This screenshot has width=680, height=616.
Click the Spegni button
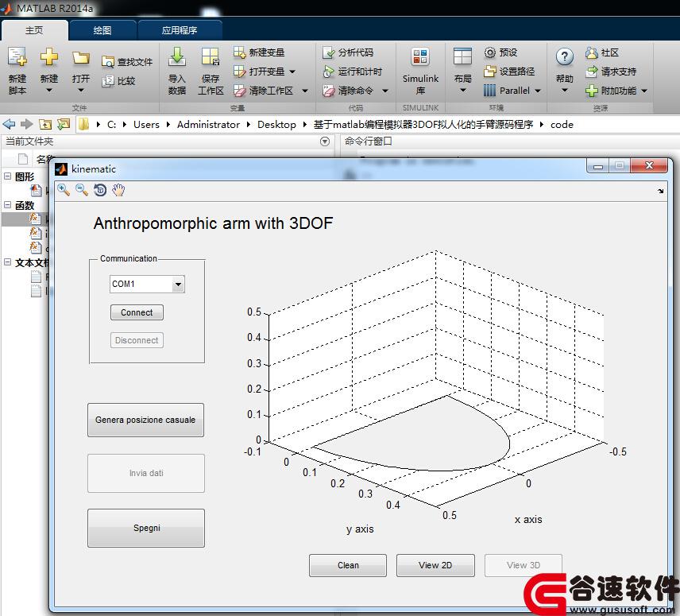click(146, 528)
